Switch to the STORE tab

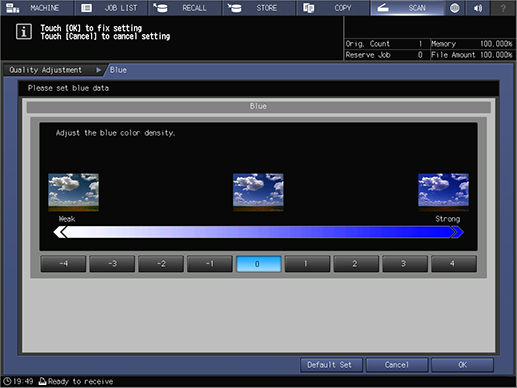259,8
